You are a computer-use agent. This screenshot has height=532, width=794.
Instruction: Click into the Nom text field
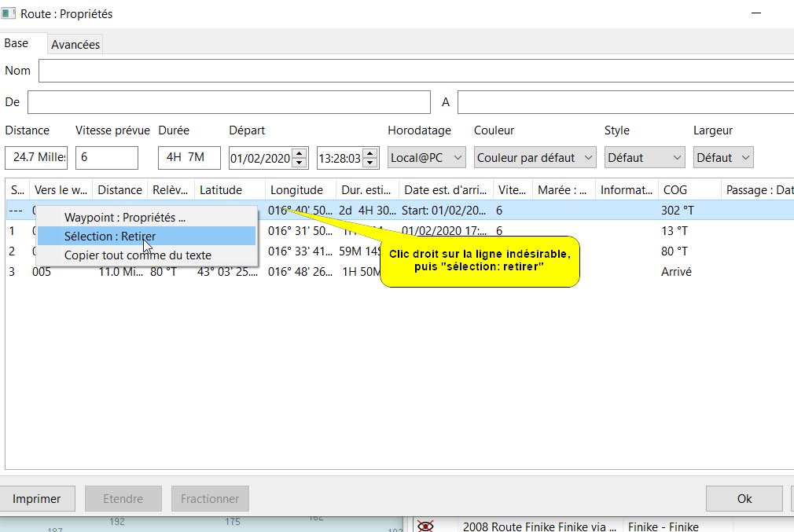[415, 71]
